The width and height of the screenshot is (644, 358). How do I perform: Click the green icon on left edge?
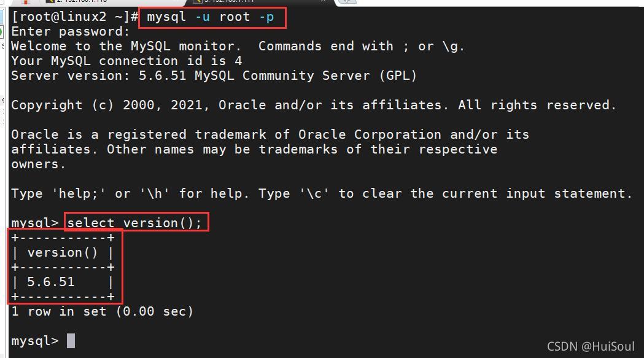point(1,31)
